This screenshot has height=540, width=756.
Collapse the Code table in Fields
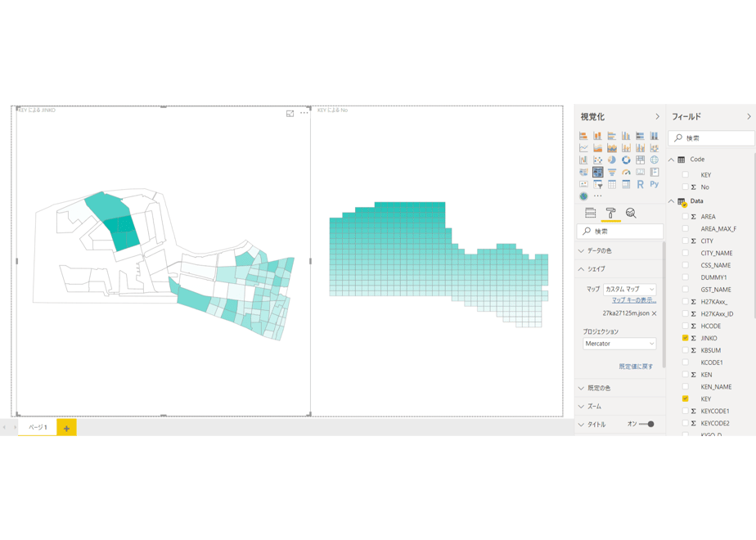click(671, 160)
